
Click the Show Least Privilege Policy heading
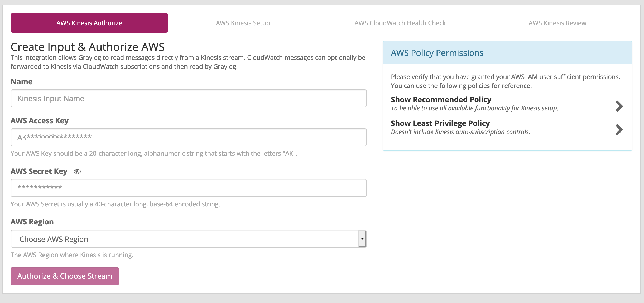(440, 123)
